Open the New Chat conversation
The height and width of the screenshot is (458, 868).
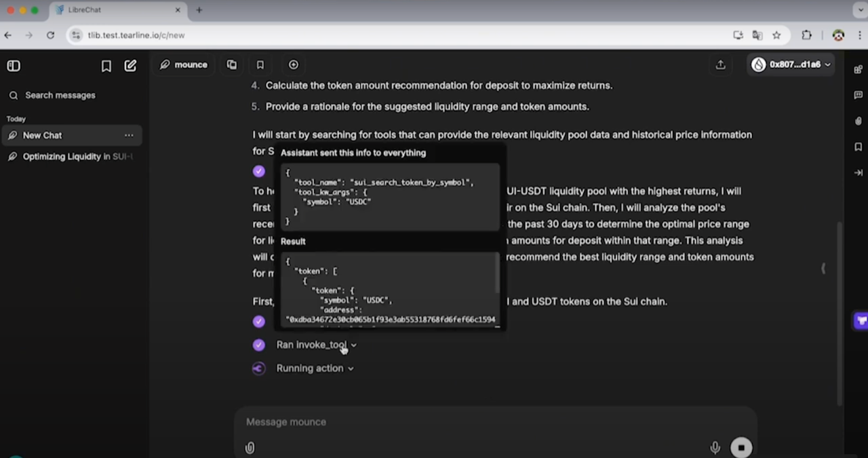click(43, 135)
